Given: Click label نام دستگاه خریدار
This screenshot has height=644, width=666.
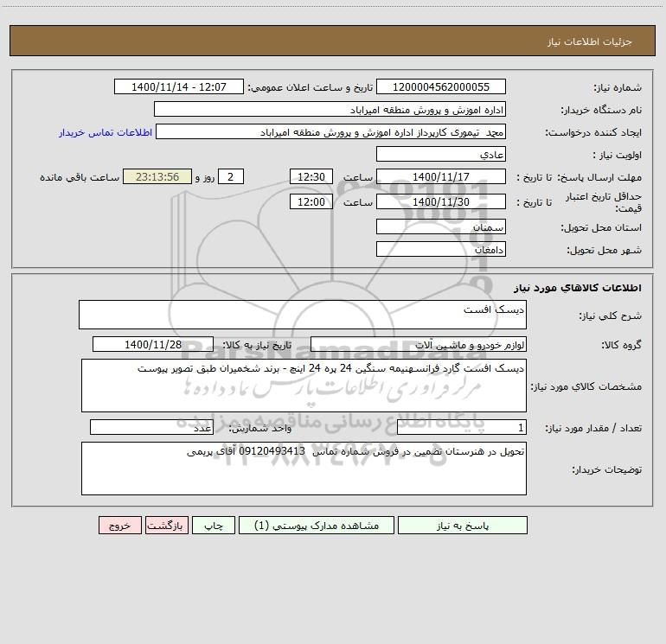Looking at the screenshot, I should pyautogui.click(x=601, y=110).
